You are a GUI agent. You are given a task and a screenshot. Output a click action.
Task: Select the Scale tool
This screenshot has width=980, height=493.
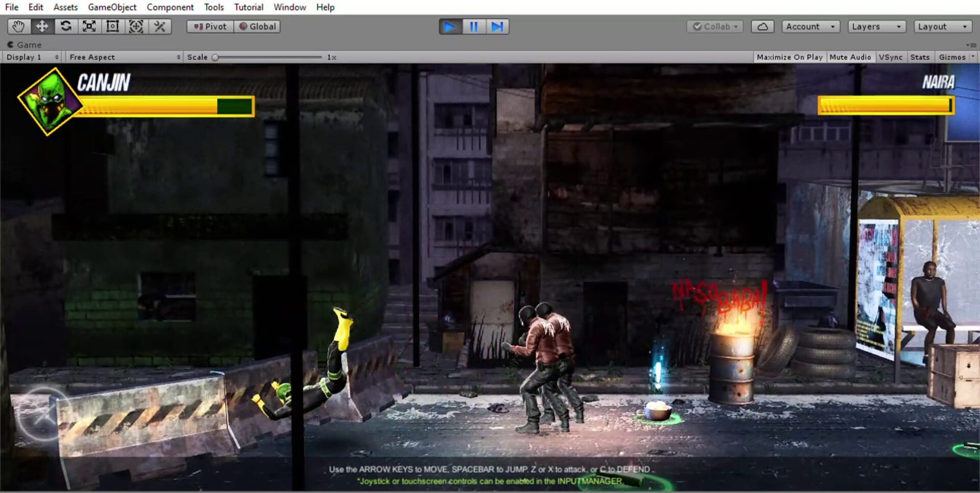coord(89,26)
